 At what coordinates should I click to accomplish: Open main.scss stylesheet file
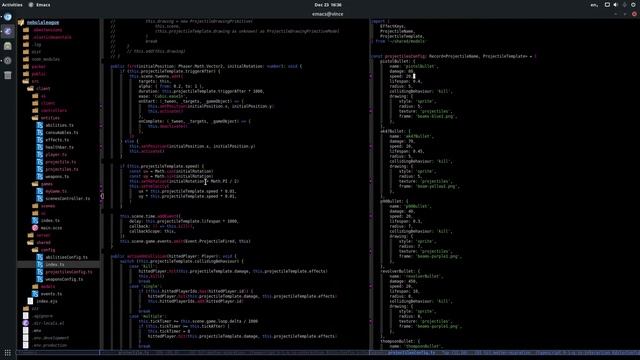coord(51,228)
